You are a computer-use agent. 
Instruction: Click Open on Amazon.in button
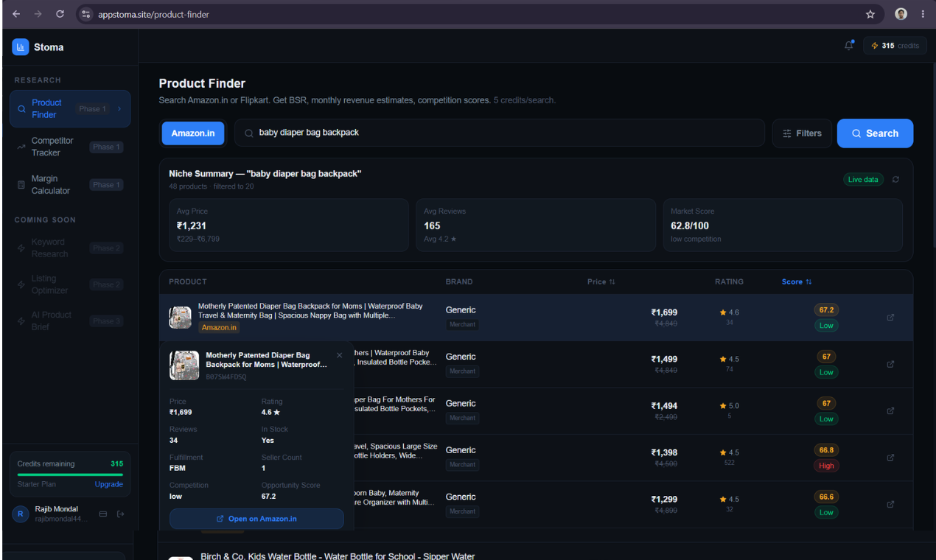(256, 519)
